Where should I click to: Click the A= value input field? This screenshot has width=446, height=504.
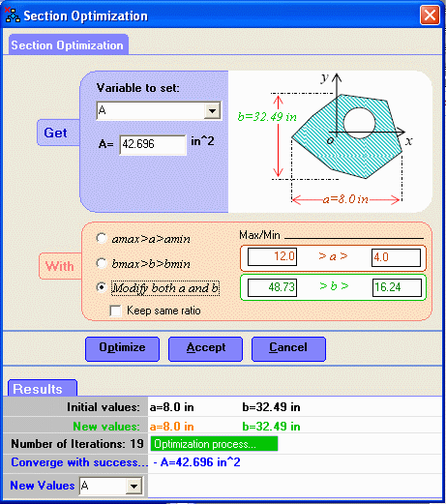click(x=153, y=144)
